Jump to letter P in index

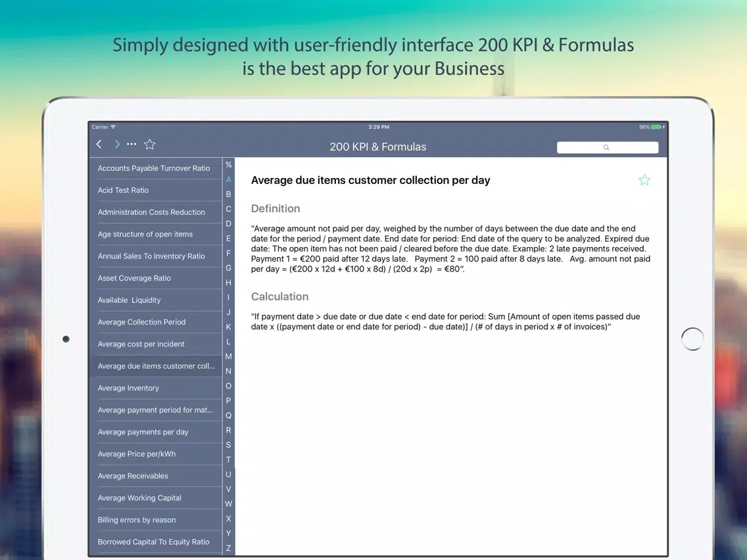(229, 401)
